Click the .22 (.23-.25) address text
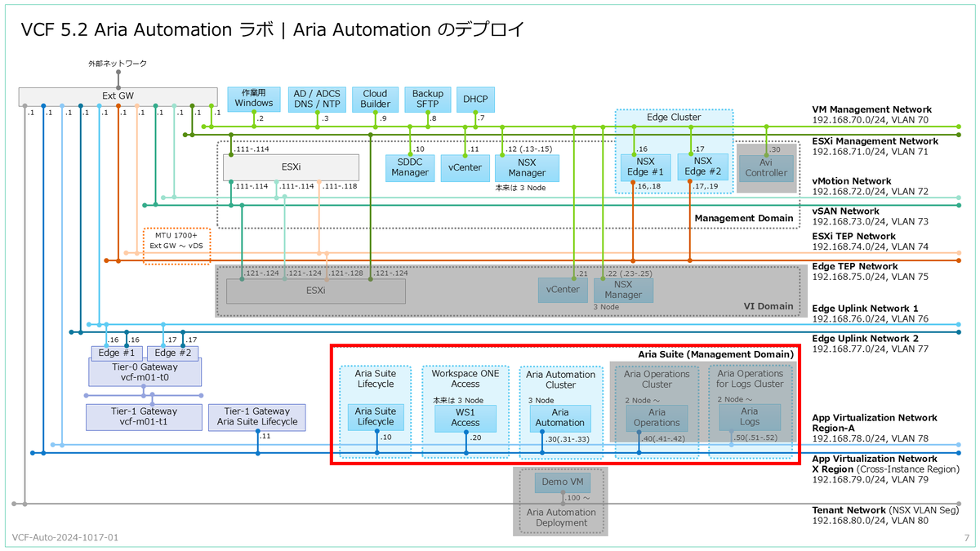The height and width of the screenshot is (551, 980). tap(629, 273)
